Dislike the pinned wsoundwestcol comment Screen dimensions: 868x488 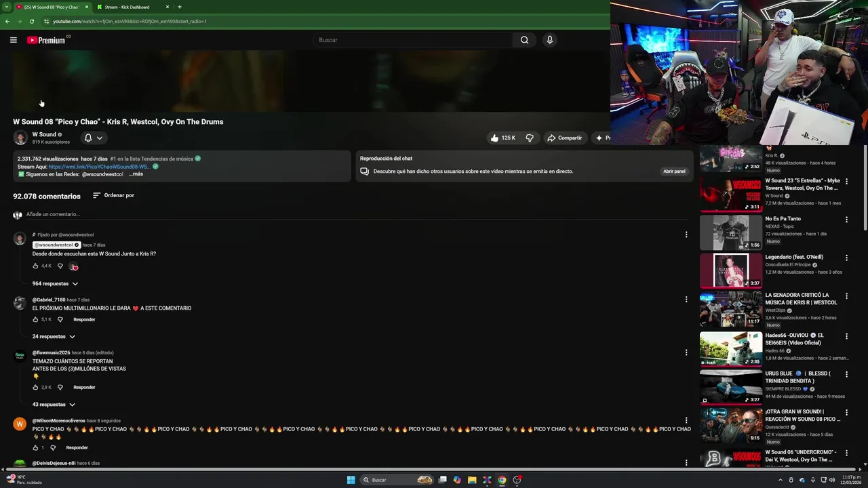60,266
